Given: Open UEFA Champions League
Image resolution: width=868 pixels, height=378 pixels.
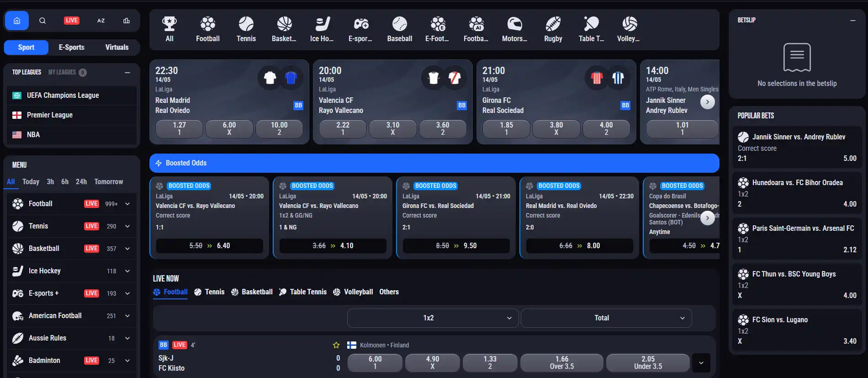Looking at the screenshot, I should point(72,96).
